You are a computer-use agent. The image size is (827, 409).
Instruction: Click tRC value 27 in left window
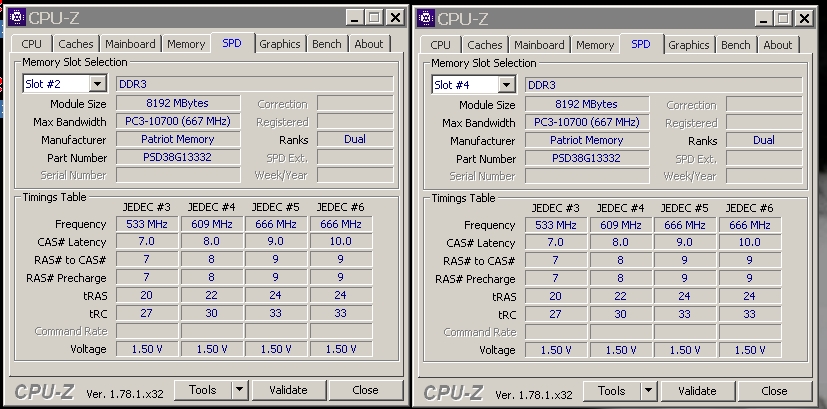point(147,313)
